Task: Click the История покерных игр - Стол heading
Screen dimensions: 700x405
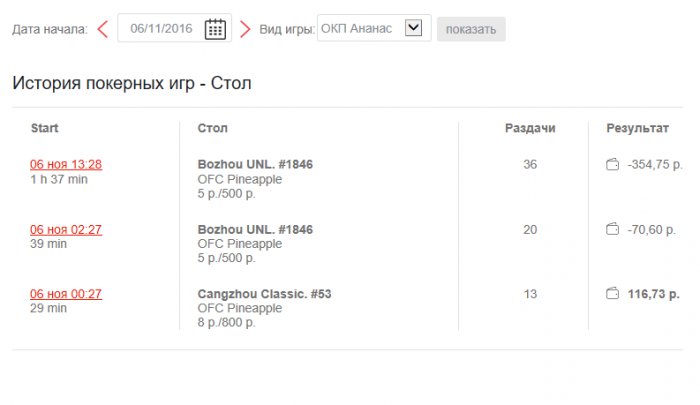Action: (x=131, y=83)
